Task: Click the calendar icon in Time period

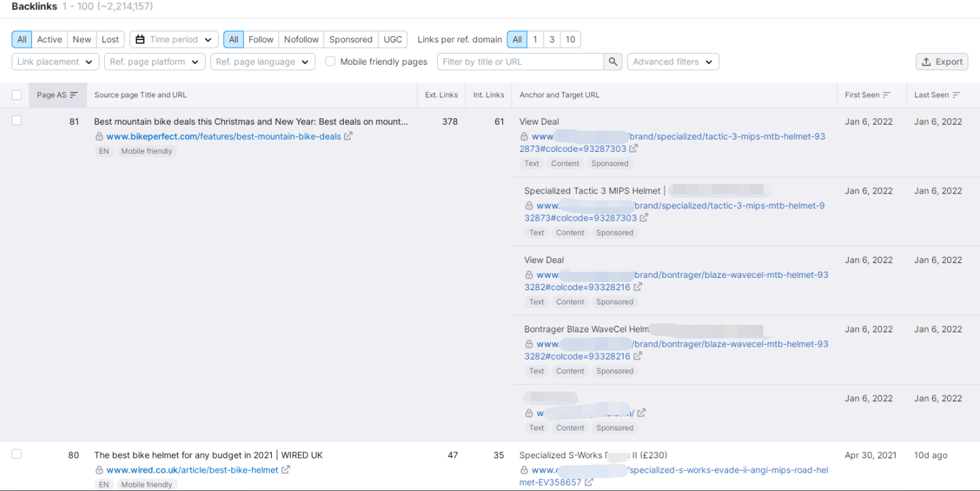Action: [x=140, y=39]
